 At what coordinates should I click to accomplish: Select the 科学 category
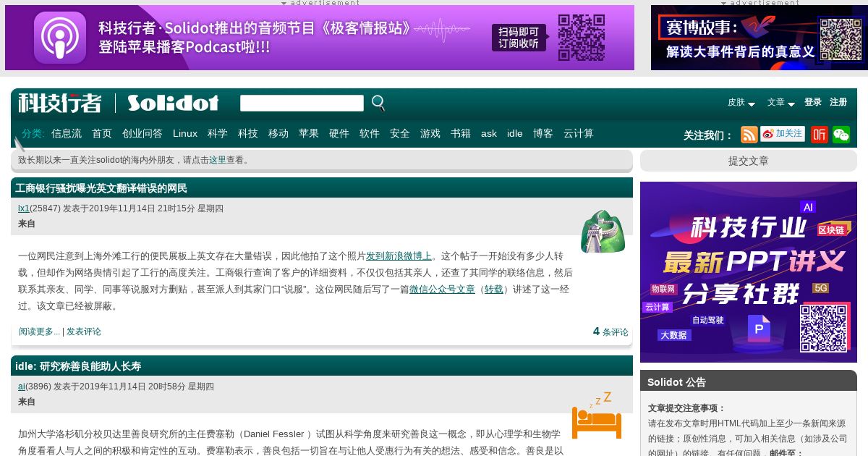coord(218,134)
